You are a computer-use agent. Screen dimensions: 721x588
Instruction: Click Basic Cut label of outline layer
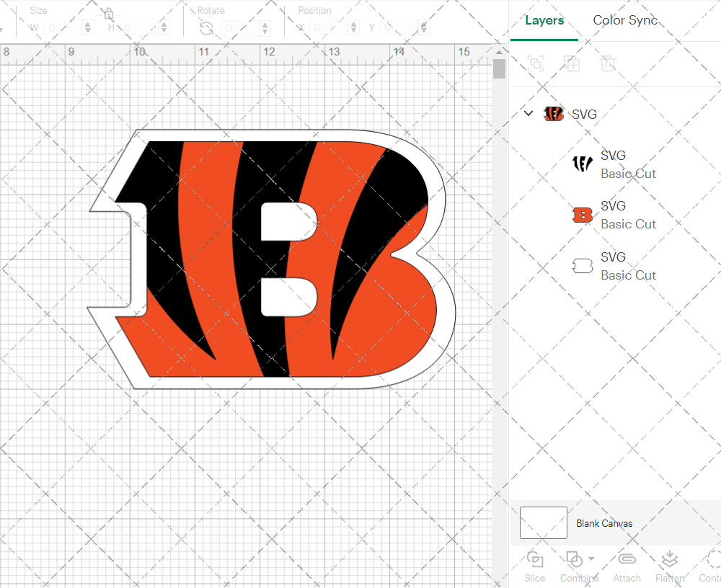[628, 275]
